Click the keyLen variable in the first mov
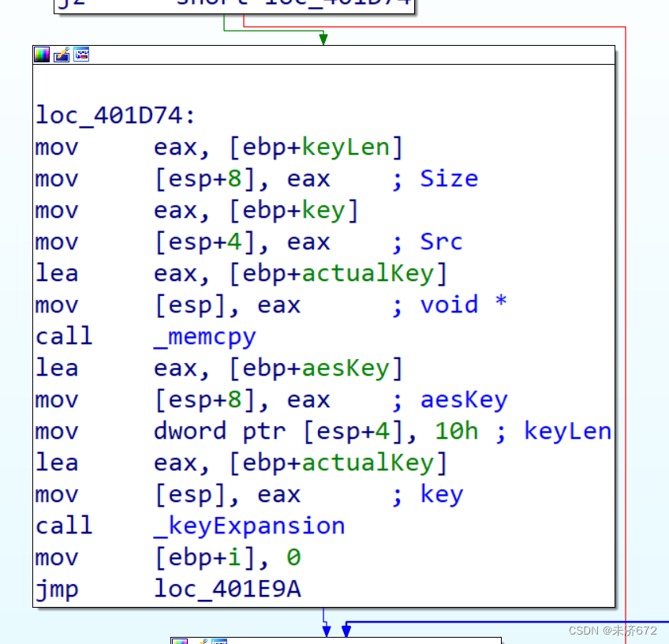Screen dimensions: 669x644 point(346,148)
